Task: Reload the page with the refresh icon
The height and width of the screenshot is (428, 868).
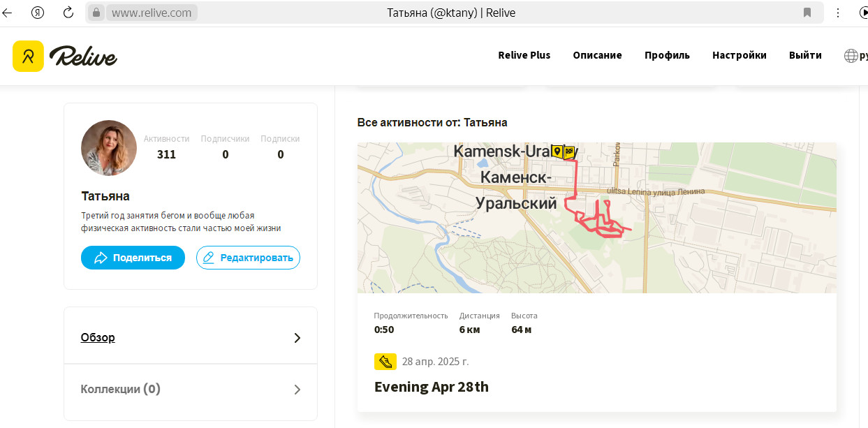Action: (68, 13)
